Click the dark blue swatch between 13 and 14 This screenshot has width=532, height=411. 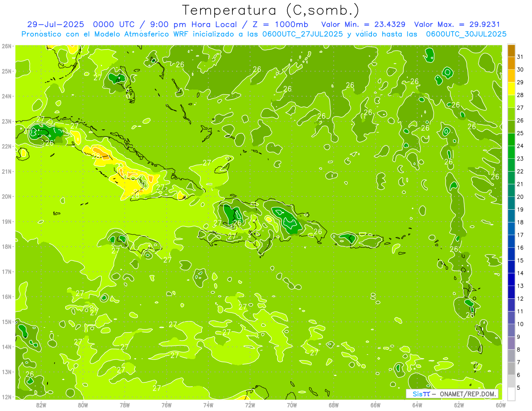click(x=511, y=279)
